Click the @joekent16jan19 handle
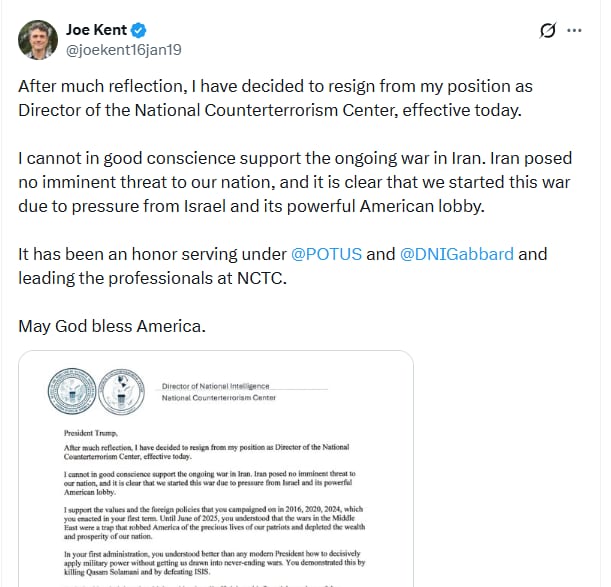Viewport: 611px width, 587px height. pyautogui.click(x=124, y=49)
